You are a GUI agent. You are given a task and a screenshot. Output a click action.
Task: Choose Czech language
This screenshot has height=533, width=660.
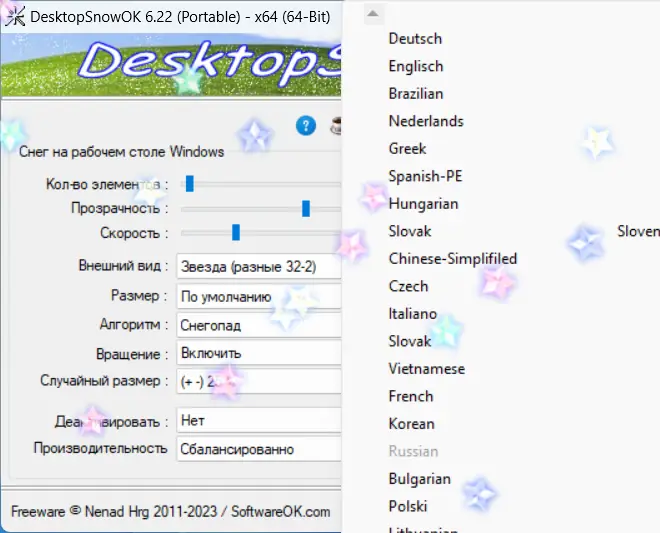[408, 286]
